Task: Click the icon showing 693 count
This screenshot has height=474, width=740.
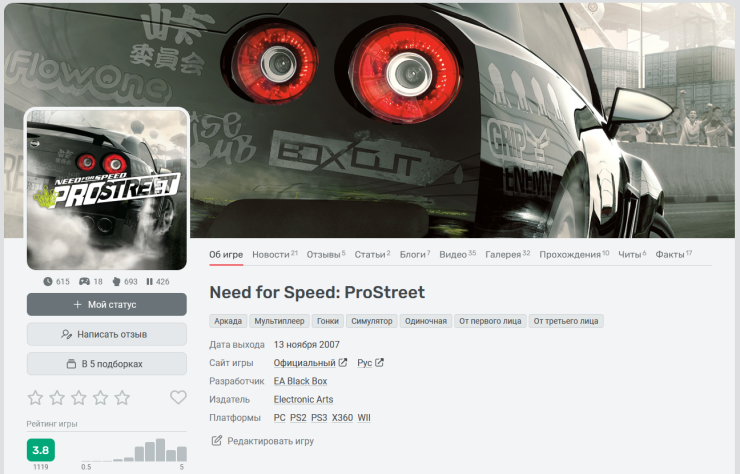Action: (116, 281)
